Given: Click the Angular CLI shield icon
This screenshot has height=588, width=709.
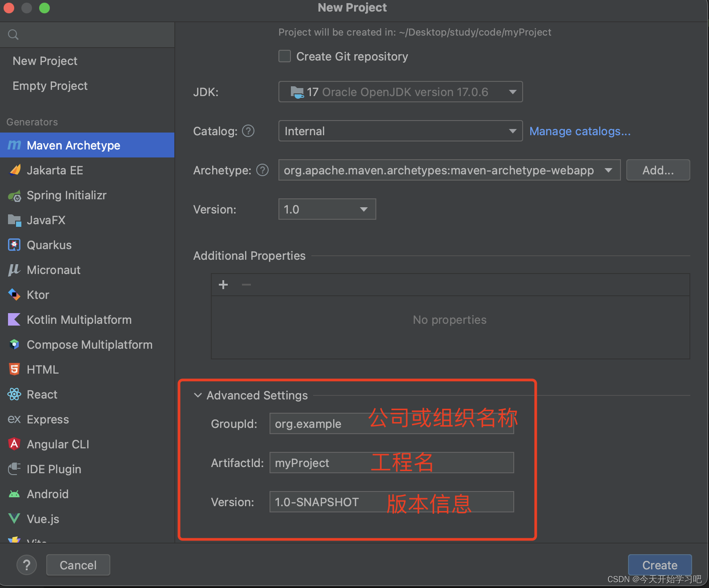Looking at the screenshot, I should (x=14, y=444).
